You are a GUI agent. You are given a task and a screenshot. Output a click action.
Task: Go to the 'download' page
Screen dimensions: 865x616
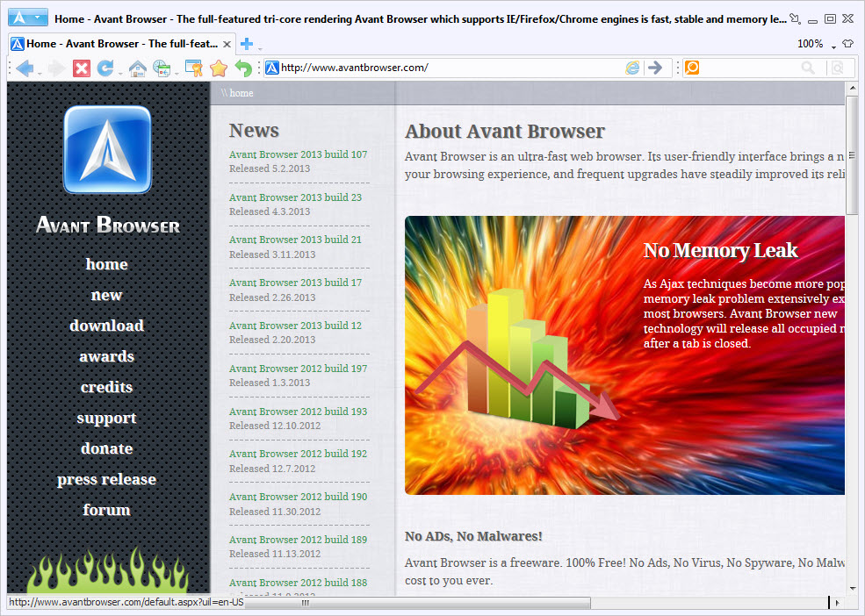(x=106, y=326)
